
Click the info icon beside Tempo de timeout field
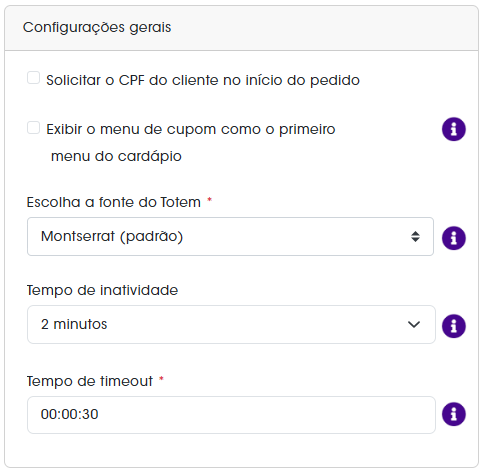tap(454, 414)
